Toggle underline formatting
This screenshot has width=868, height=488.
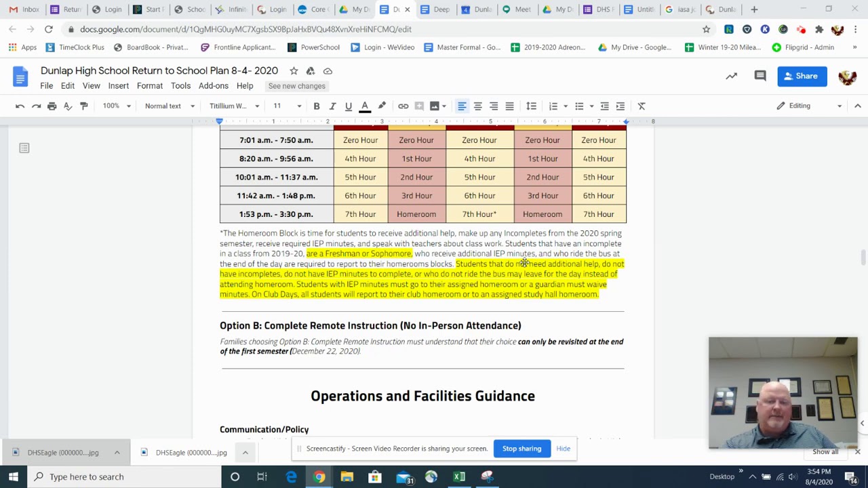(349, 106)
